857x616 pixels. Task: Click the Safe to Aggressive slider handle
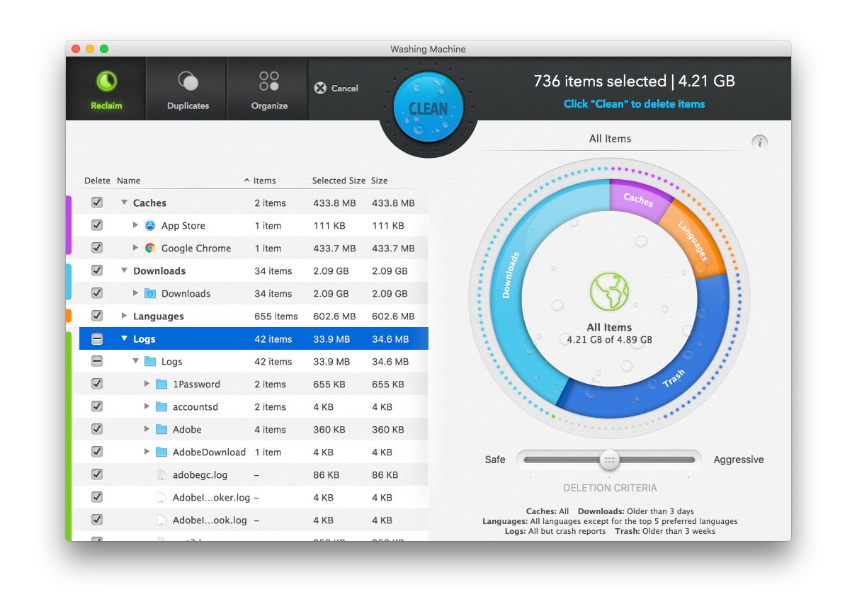point(609,460)
